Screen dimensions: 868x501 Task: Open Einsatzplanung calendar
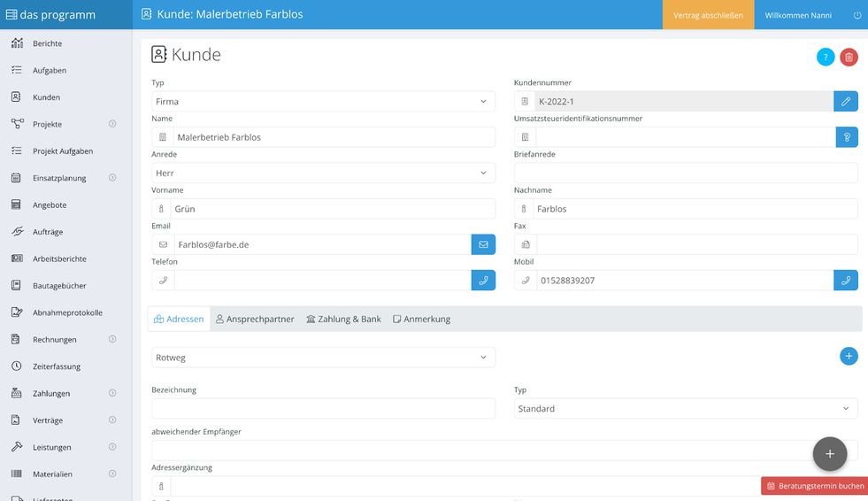click(x=59, y=178)
